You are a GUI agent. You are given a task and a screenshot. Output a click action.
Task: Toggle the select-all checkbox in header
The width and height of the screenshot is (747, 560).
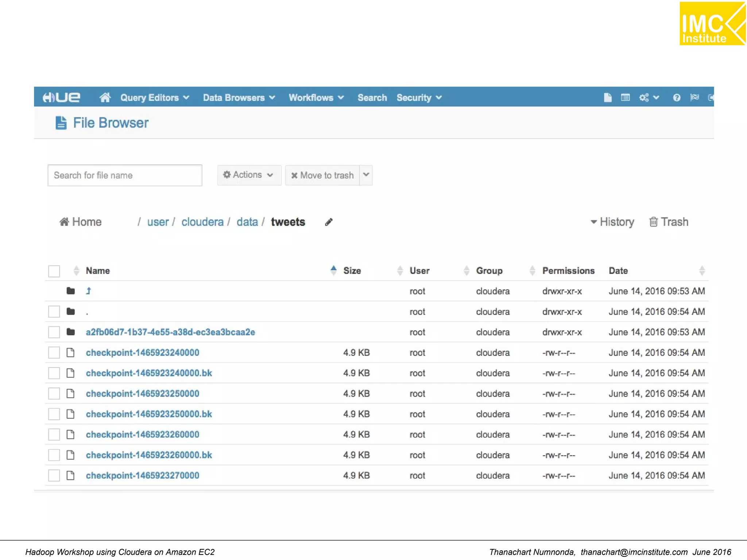[x=54, y=271]
